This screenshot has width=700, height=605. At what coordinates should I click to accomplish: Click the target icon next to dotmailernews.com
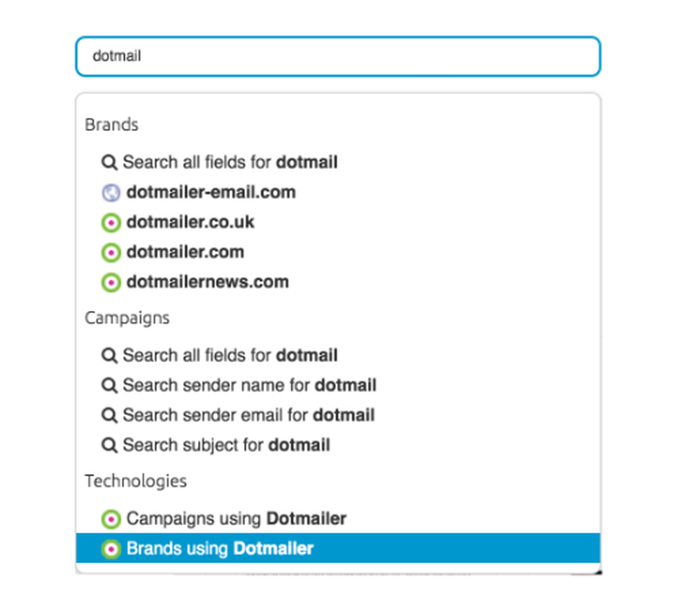click(x=111, y=282)
